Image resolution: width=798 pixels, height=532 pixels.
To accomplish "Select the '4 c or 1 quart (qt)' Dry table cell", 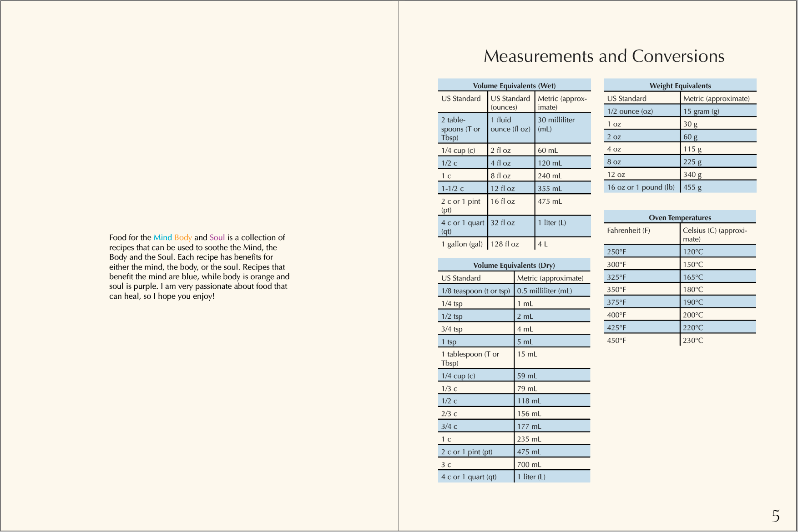I will (476, 477).
